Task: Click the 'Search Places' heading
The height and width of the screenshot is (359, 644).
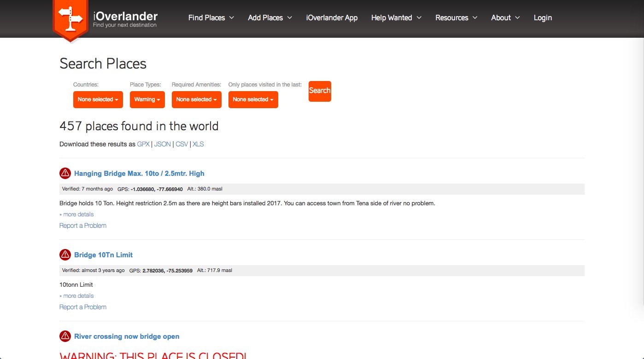Action: 103,64
